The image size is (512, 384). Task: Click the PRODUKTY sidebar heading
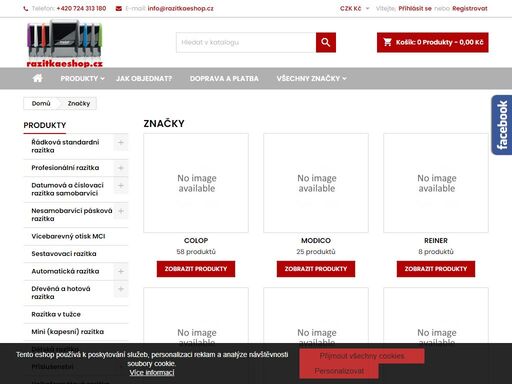(45, 125)
